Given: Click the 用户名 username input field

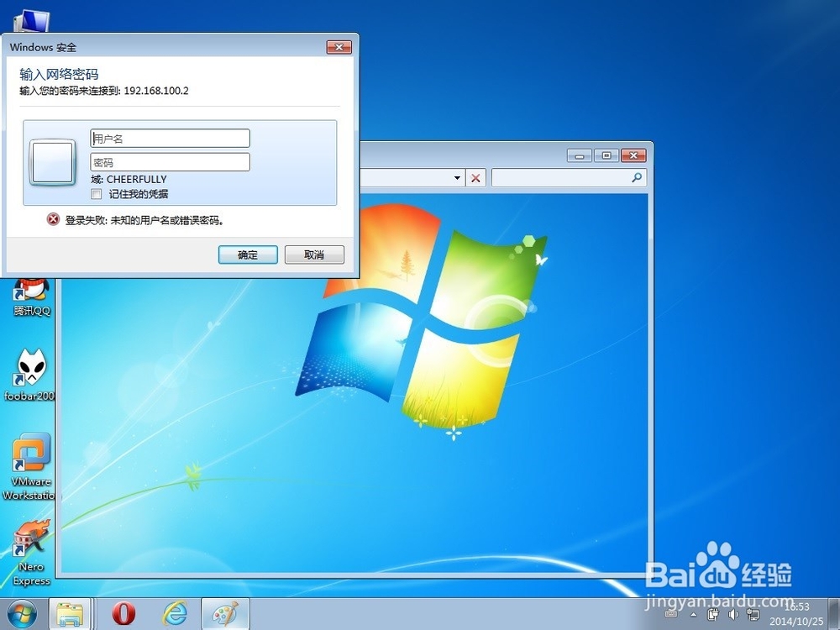Looking at the screenshot, I should (x=170, y=139).
